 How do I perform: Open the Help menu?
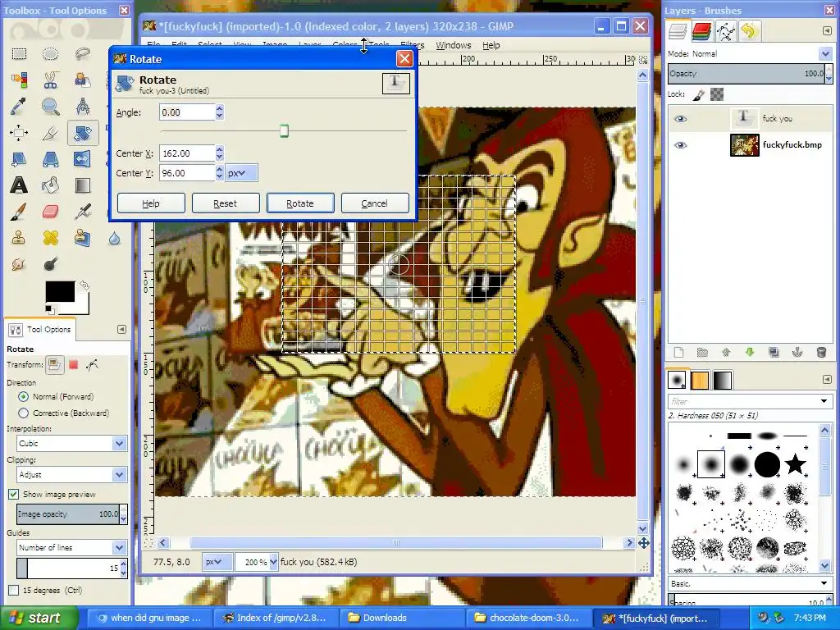click(491, 45)
